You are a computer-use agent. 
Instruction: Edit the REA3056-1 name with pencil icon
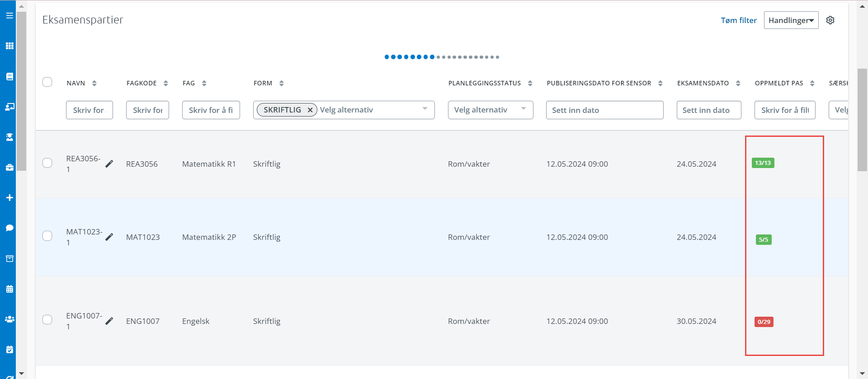pyautogui.click(x=109, y=164)
